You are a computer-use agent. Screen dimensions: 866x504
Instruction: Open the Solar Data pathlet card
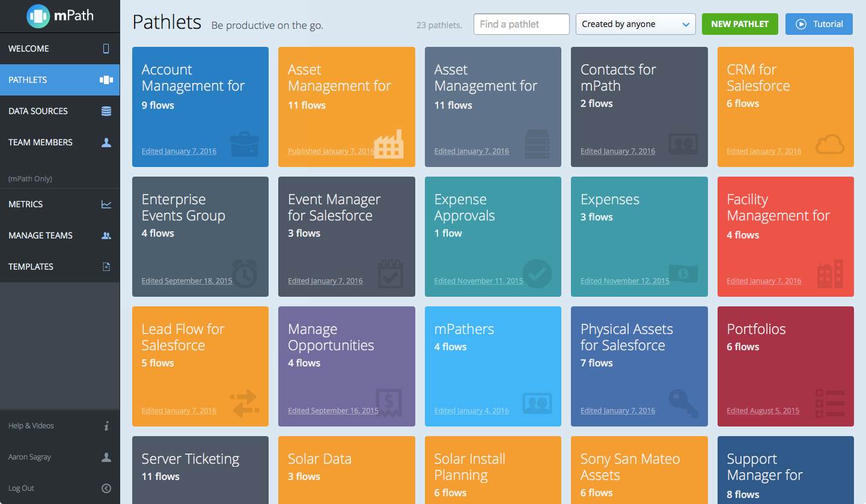[x=347, y=470]
